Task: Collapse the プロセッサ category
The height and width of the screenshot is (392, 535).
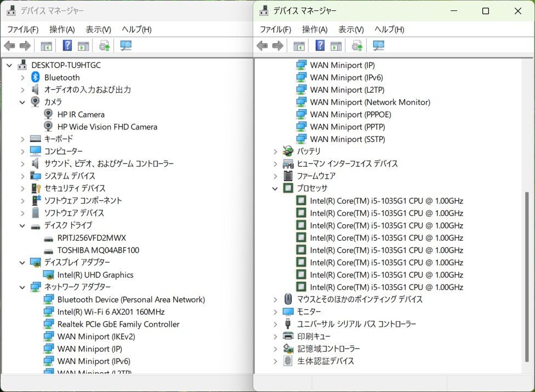Action: click(x=275, y=188)
